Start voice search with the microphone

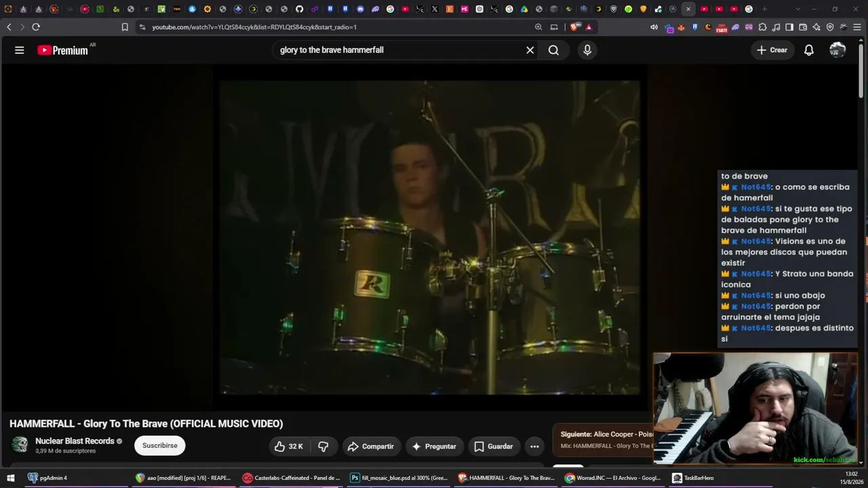587,50
